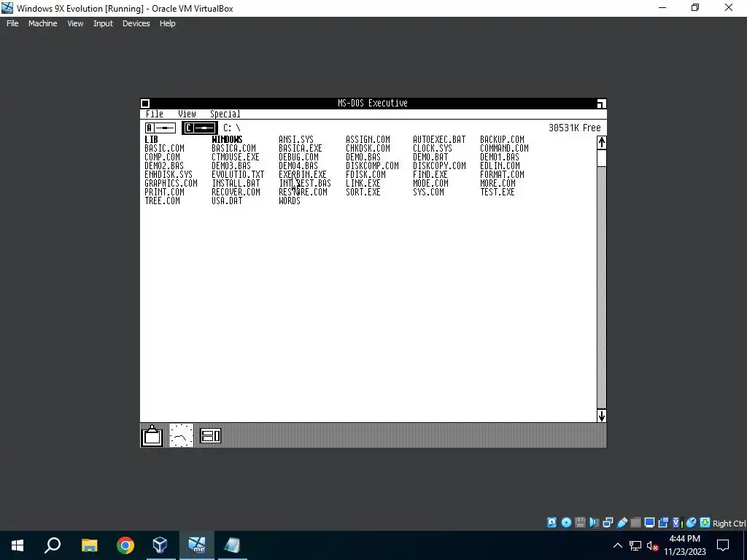Click VirtualBox mouse integration status icon

tap(692, 523)
